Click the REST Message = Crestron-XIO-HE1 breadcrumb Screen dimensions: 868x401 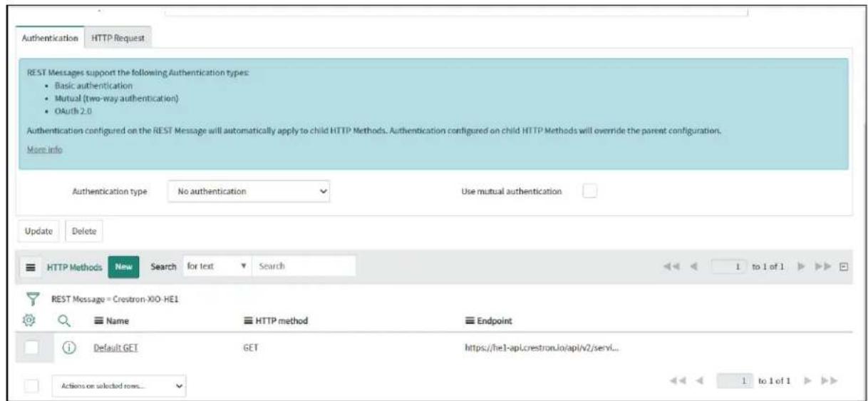113,298
